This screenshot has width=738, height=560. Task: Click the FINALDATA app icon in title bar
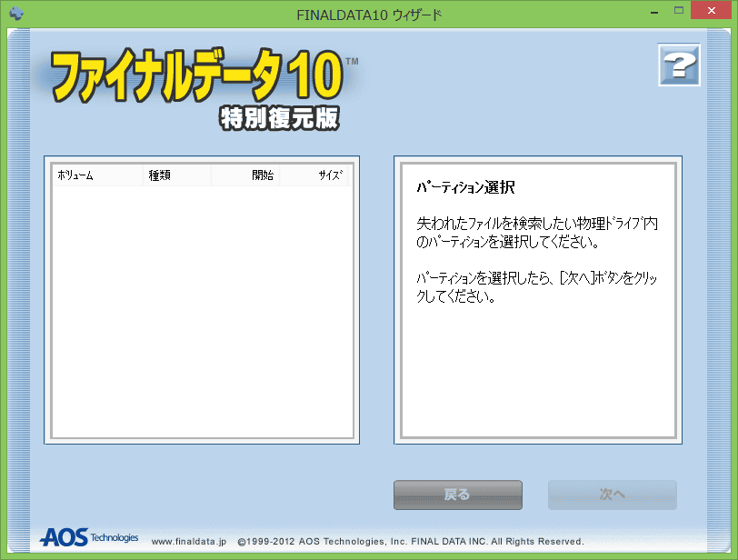coord(16,13)
